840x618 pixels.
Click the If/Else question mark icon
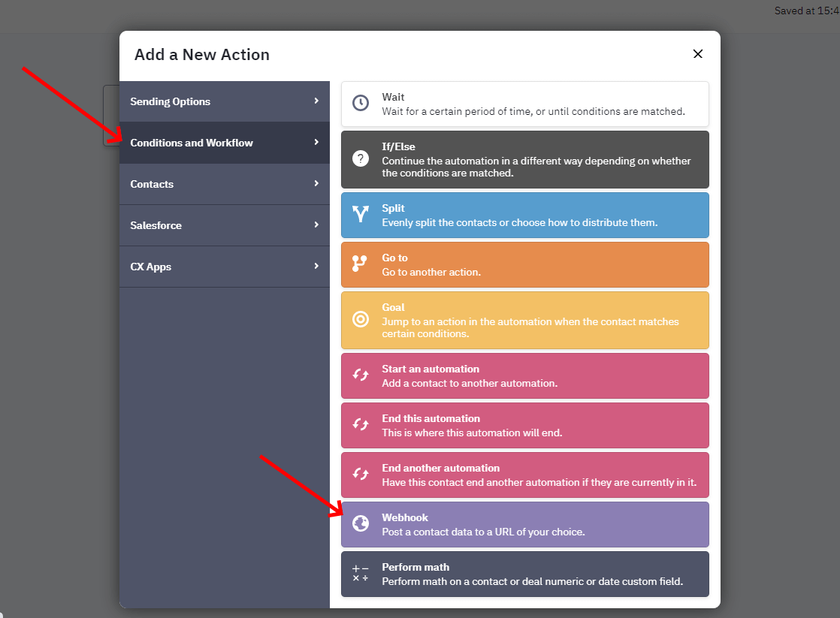tap(361, 158)
